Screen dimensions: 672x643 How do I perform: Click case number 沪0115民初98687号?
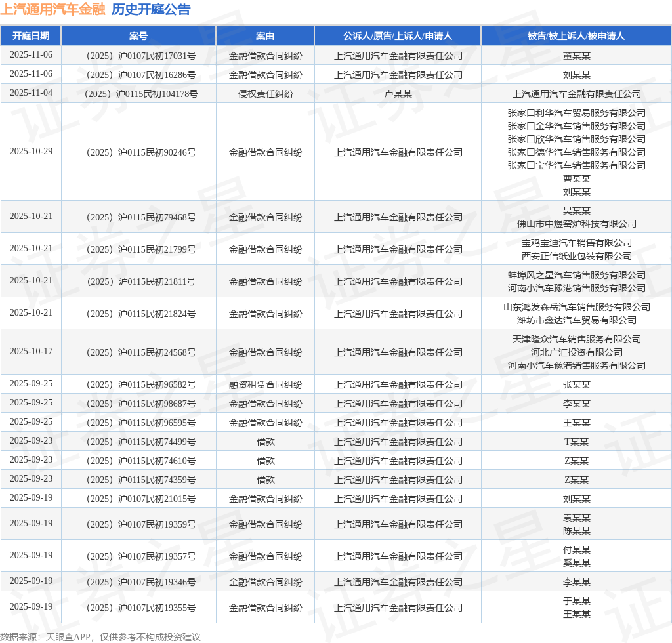[x=141, y=404]
